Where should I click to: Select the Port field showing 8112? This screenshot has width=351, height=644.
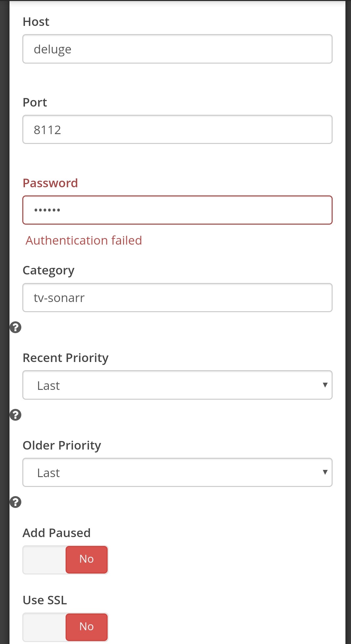(177, 130)
